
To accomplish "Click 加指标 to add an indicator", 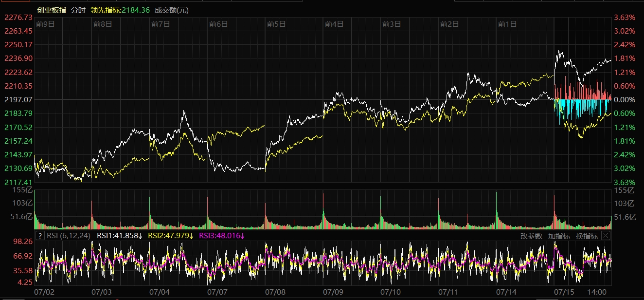I will [559, 236].
